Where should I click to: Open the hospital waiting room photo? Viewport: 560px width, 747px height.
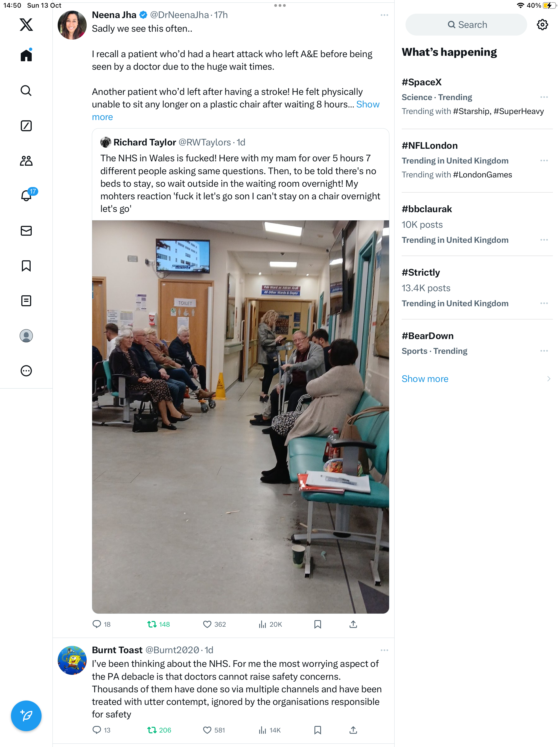click(240, 417)
